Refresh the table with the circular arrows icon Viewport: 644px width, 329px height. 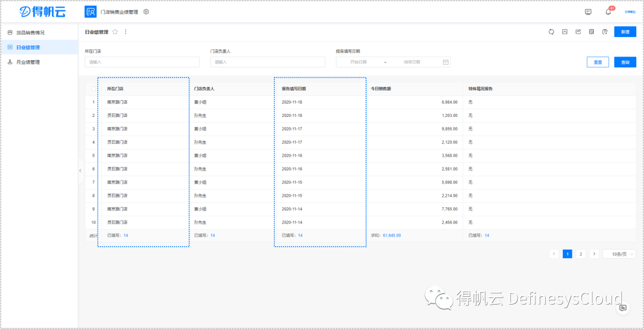coord(552,32)
